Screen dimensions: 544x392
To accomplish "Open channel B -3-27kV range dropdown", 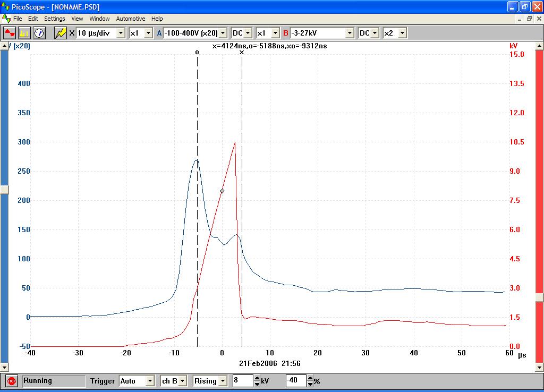I will (x=349, y=33).
